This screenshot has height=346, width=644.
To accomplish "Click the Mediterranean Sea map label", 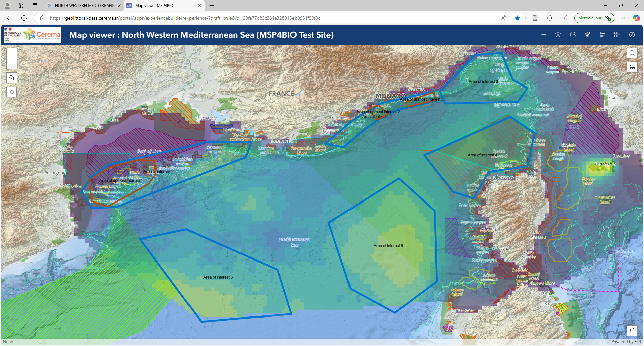I will pyautogui.click(x=294, y=242).
